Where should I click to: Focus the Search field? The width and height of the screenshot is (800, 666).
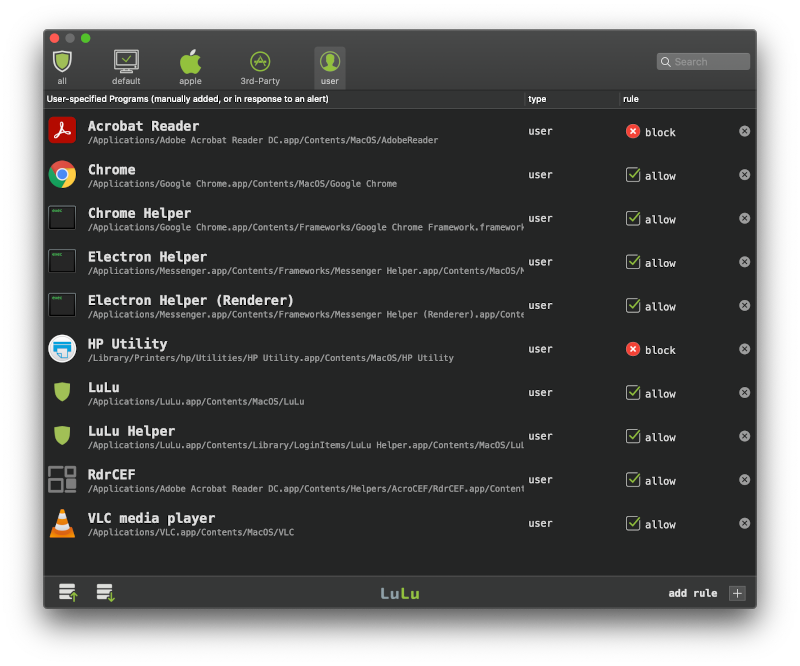coord(703,62)
